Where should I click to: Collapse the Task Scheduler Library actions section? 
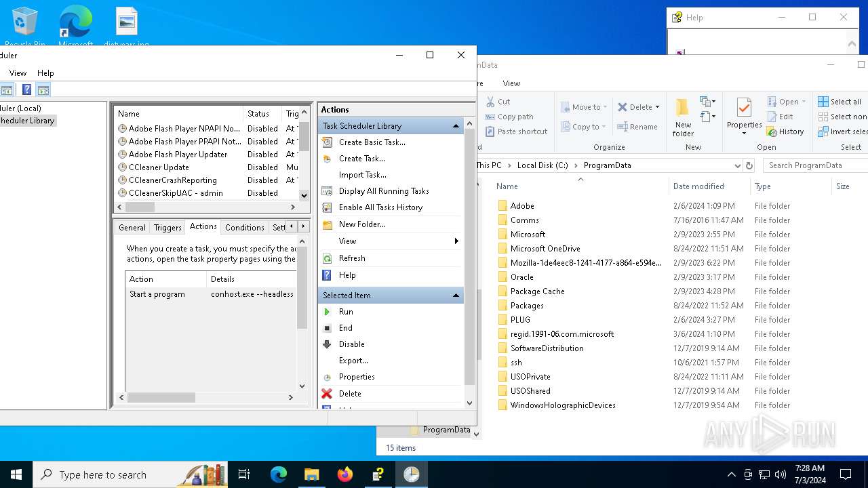[456, 126]
